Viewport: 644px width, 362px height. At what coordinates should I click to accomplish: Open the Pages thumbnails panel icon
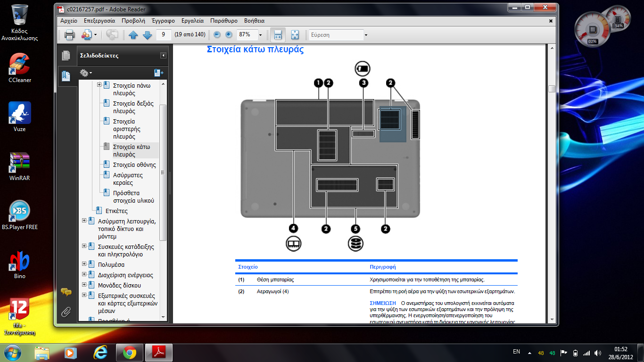pos(66,56)
